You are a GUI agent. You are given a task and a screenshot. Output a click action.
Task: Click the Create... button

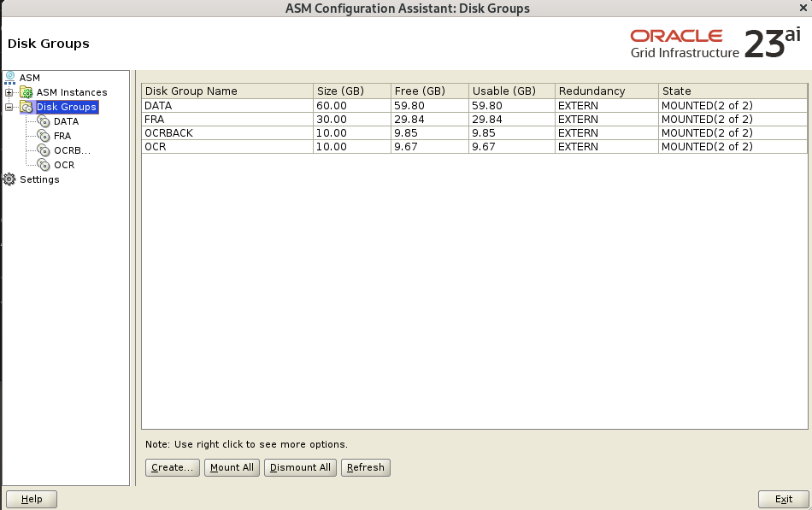pyautogui.click(x=173, y=467)
